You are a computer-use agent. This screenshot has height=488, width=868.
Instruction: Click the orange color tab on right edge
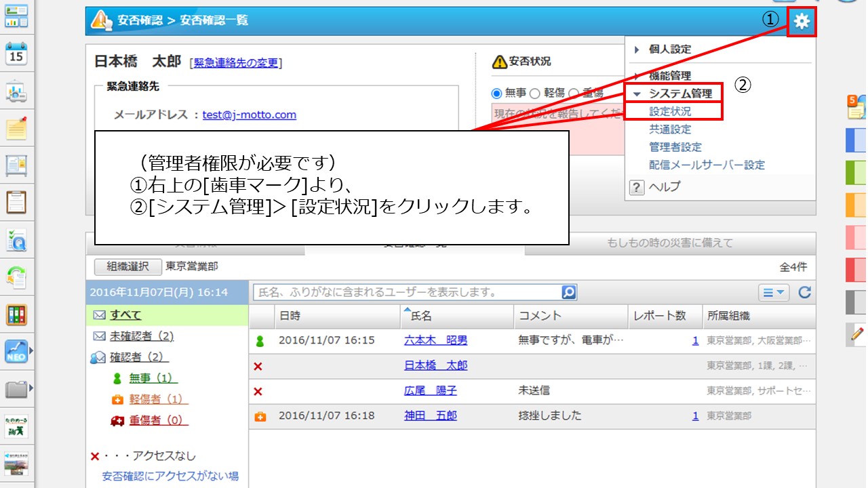tap(856, 205)
